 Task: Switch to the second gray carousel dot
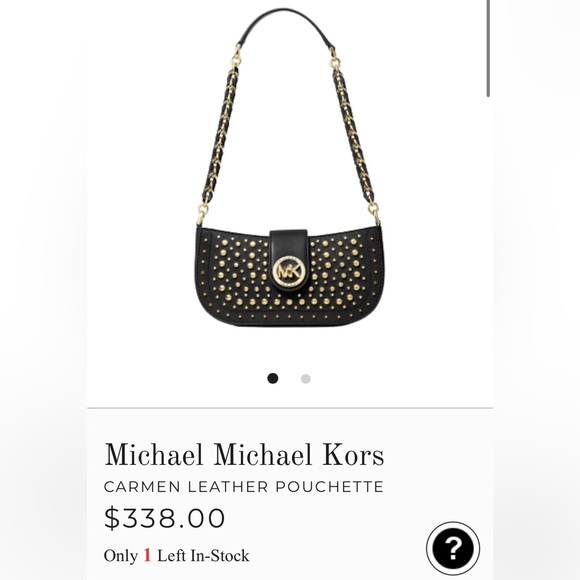pos(306,379)
